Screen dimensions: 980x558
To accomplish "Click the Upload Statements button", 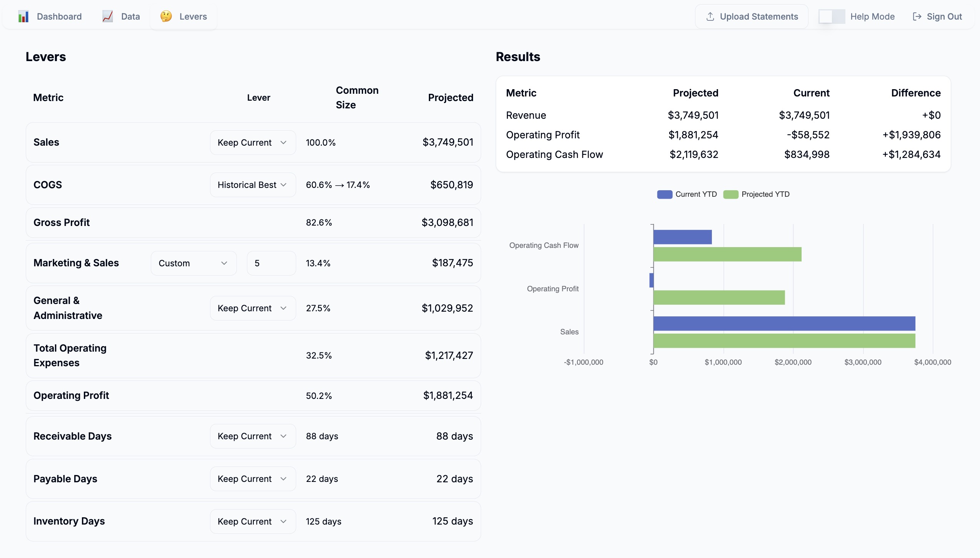I will (752, 17).
